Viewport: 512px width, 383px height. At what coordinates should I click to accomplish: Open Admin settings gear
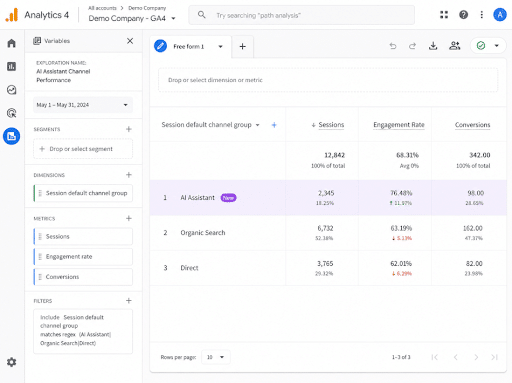(x=11, y=362)
